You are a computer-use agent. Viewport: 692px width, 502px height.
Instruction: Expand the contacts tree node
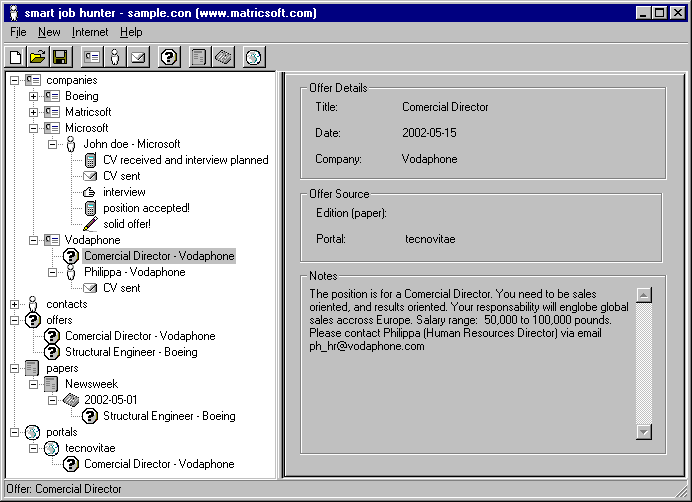[x=15, y=304]
